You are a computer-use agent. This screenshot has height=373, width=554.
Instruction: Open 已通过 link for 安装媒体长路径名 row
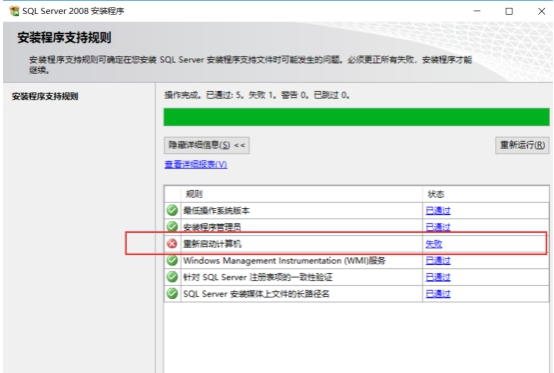[x=438, y=294]
